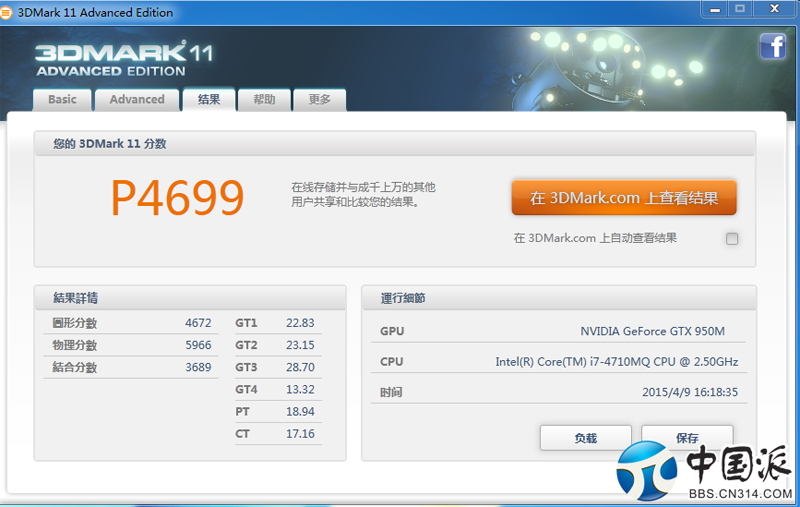Open the 帮助 tab
This screenshot has height=507, width=800.
(x=264, y=99)
